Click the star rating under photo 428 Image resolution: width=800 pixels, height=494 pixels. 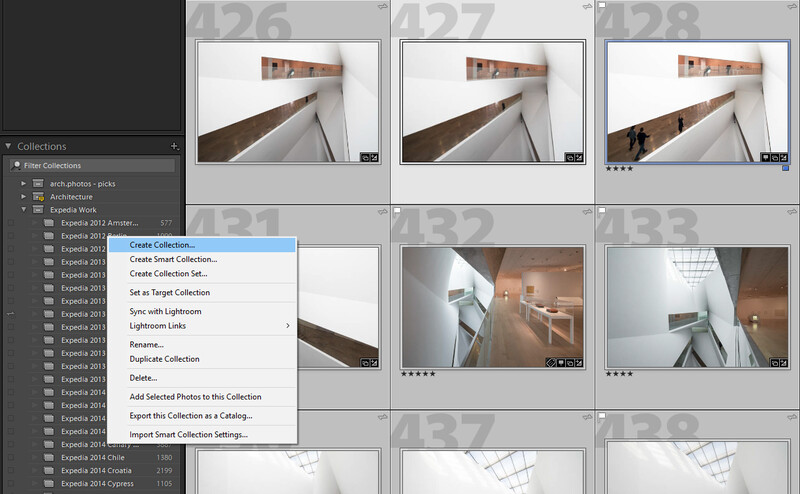click(x=619, y=168)
